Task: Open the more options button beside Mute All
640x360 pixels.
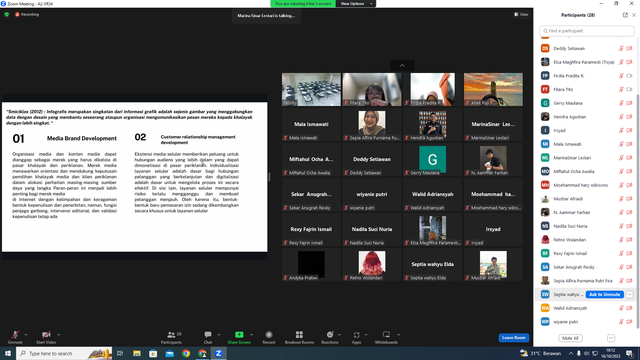Action: click(x=611, y=338)
